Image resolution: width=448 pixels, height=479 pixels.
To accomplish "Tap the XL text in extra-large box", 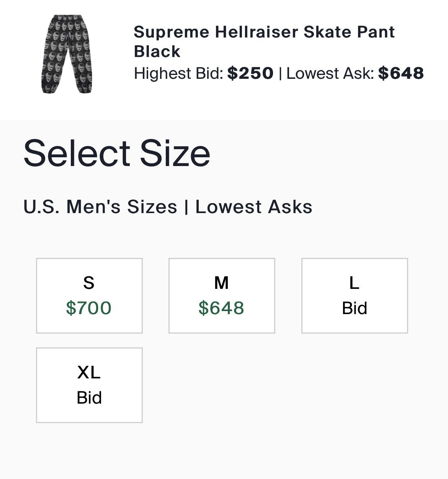I will click(x=89, y=372).
